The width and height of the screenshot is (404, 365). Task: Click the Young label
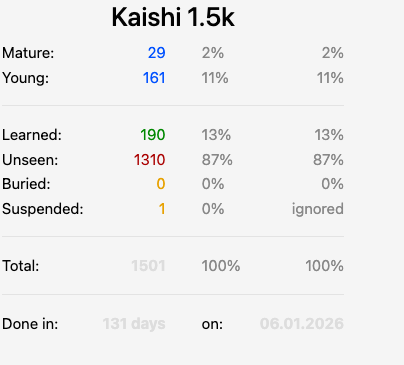click(25, 78)
